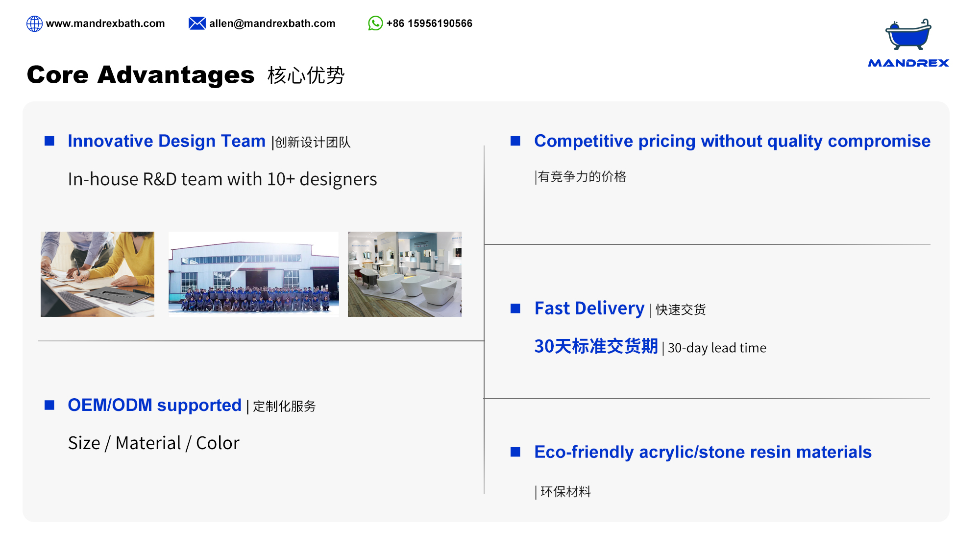Click the blue envelope email icon
980x551 pixels.
(x=197, y=24)
